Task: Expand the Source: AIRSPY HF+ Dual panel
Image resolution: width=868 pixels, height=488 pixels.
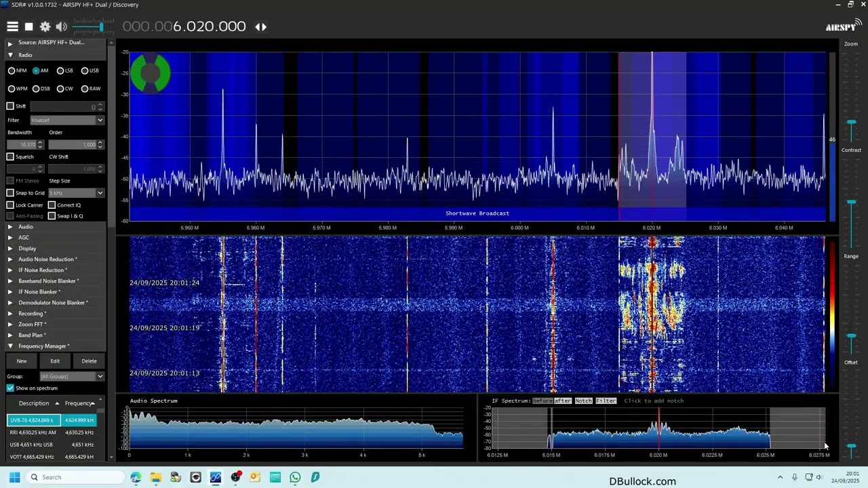Action: (x=9, y=43)
